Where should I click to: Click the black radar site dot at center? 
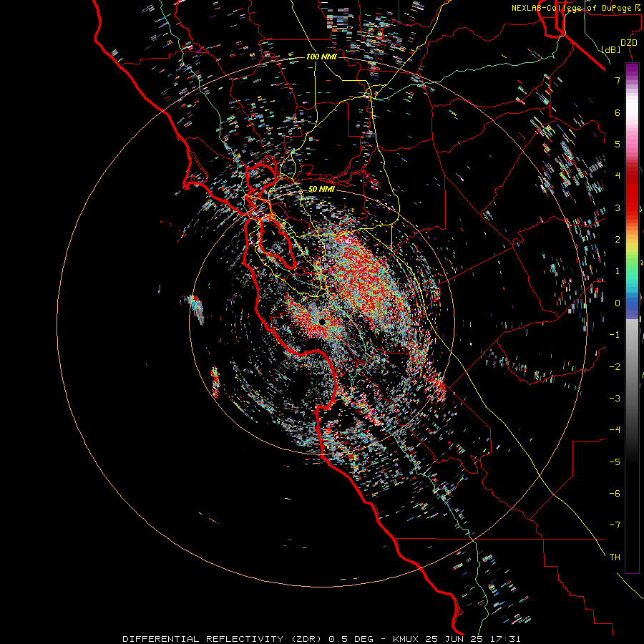pyautogui.click(x=322, y=323)
